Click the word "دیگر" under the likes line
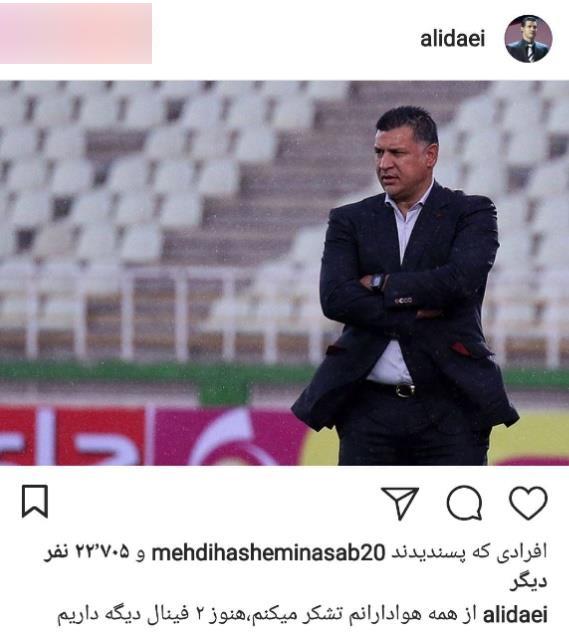Viewport: 569px width, 635px height. point(528,582)
